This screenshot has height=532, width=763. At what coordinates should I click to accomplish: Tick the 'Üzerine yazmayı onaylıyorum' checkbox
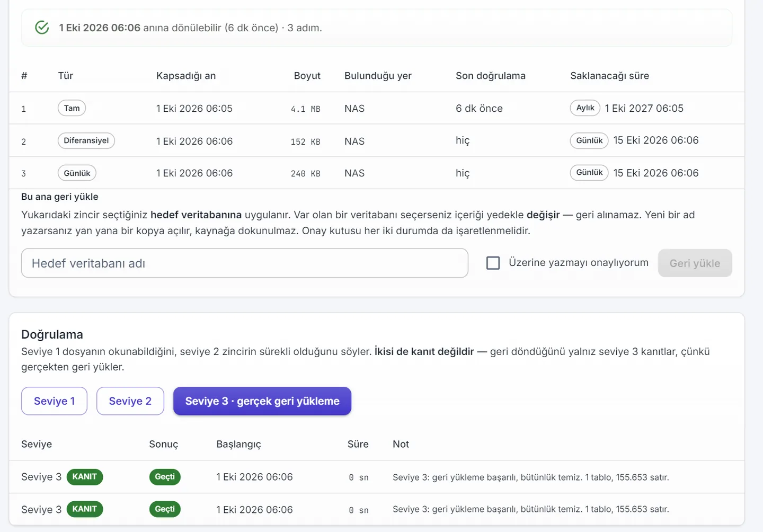(x=493, y=263)
